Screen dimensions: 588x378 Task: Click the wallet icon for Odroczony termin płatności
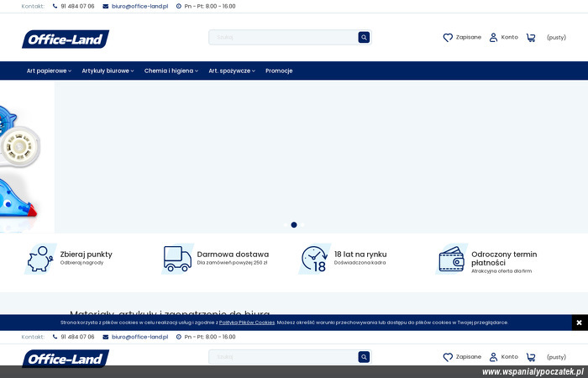coord(452,259)
